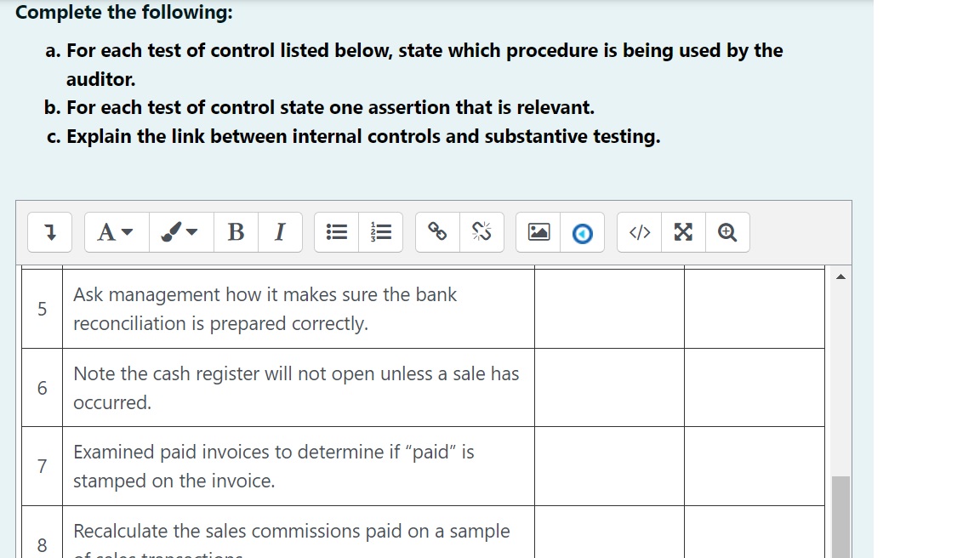Viewport: 980px width, 558px height.
Task: Open the paragraph styles dropdown
Action: (x=108, y=231)
